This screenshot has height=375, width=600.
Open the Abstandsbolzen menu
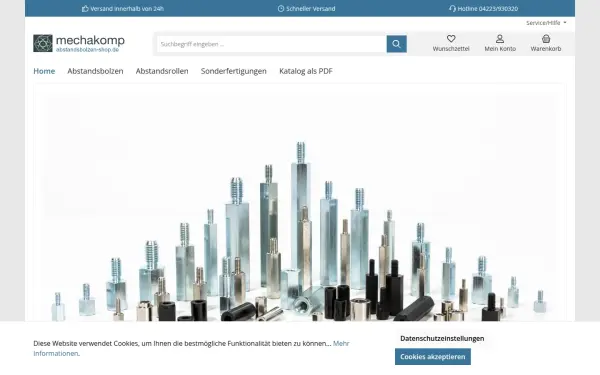click(95, 71)
